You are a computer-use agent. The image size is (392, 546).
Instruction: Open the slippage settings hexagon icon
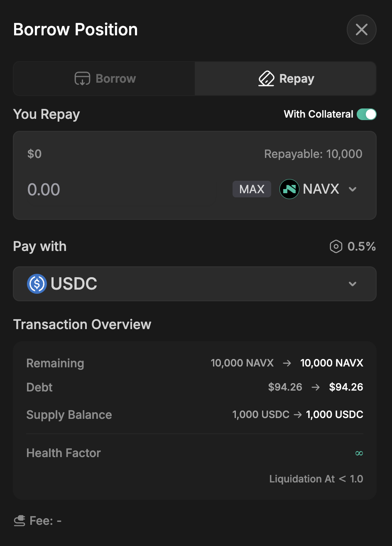point(336,247)
